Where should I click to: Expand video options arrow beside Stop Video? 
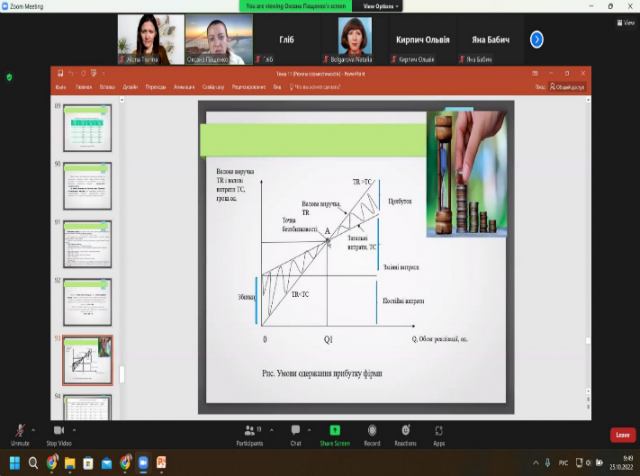(74, 430)
